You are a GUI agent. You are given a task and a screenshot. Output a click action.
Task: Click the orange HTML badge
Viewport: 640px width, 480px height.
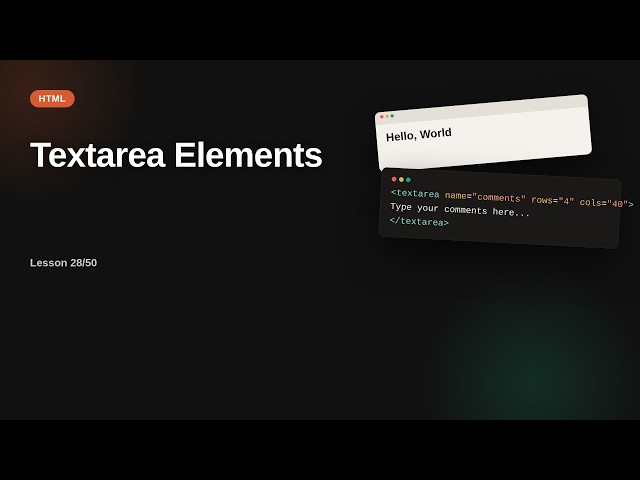pyautogui.click(x=52, y=99)
